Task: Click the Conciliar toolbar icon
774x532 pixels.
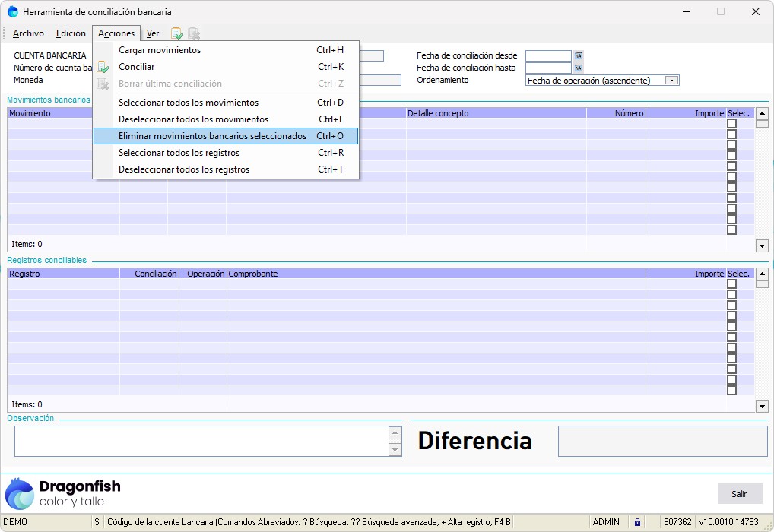Action: (x=176, y=33)
